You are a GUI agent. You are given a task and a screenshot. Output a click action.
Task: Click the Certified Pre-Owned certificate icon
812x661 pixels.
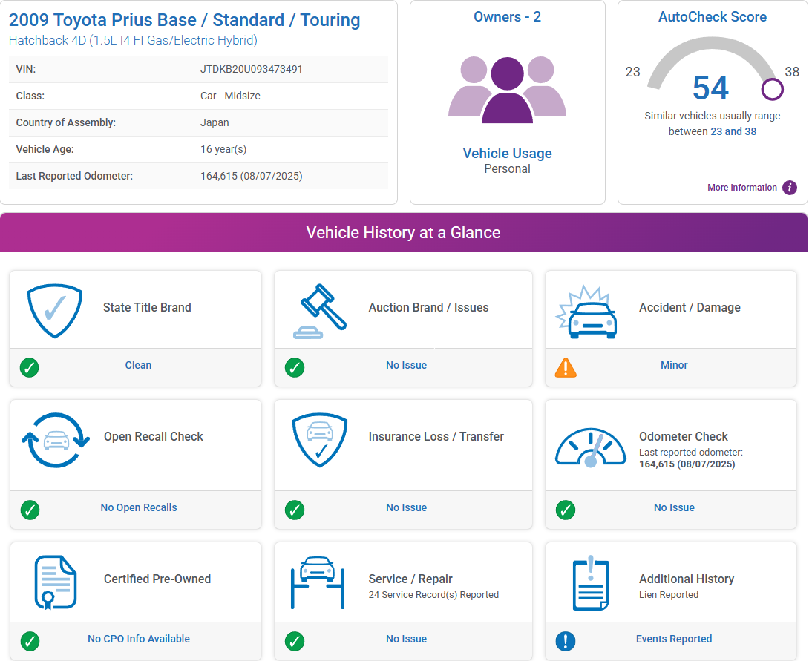55,581
